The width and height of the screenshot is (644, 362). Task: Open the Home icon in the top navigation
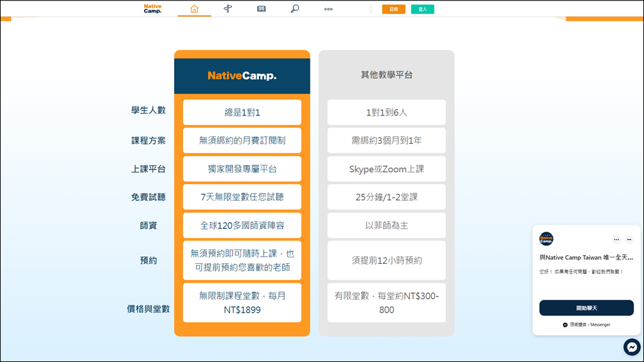(194, 8)
